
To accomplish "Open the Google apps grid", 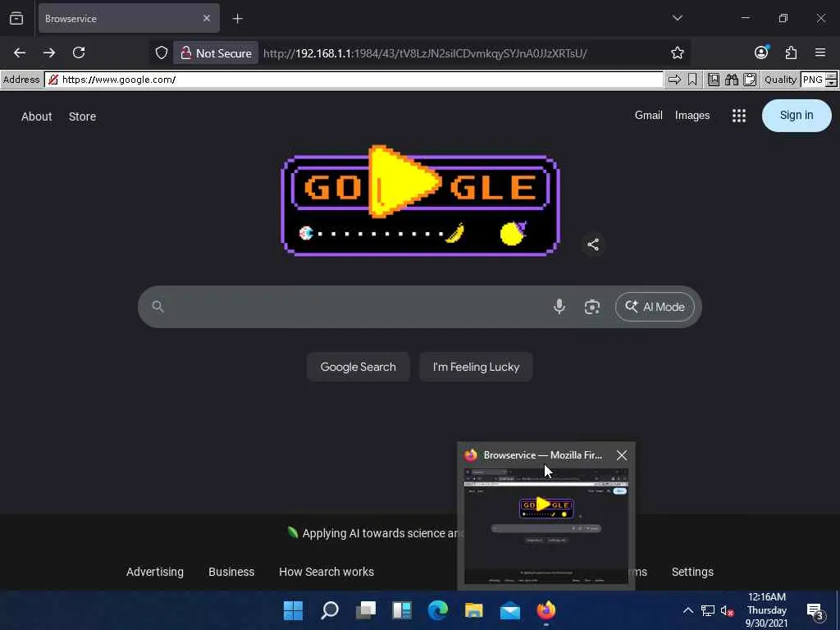I will tap(739, 115).
